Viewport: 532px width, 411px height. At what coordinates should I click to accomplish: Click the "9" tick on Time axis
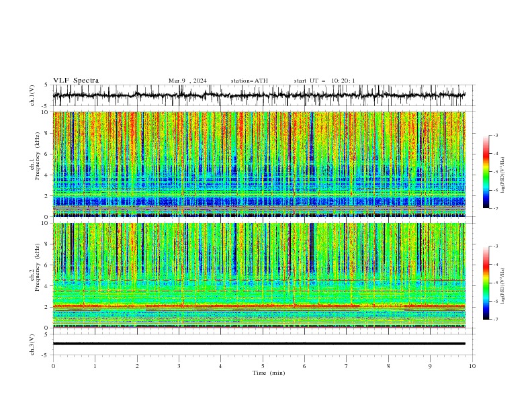(430, 366)
